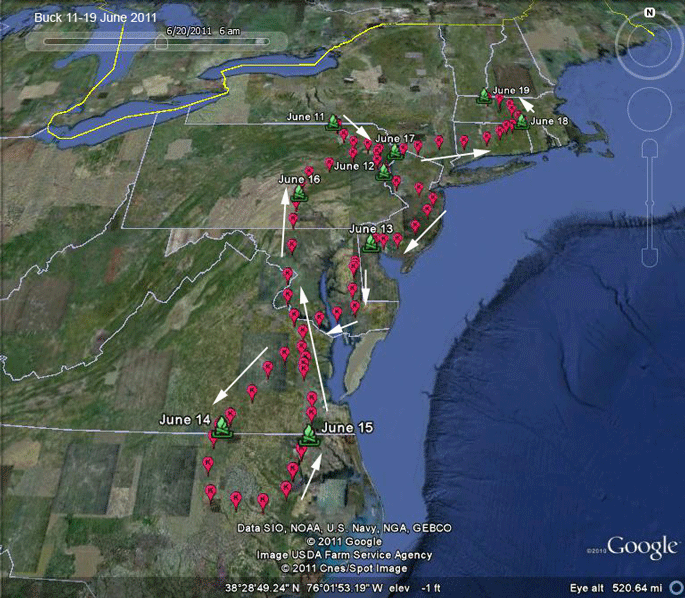
Task: Open the June 19 campsite placemark
Action: pyautogui.click(x=484, y=96)
